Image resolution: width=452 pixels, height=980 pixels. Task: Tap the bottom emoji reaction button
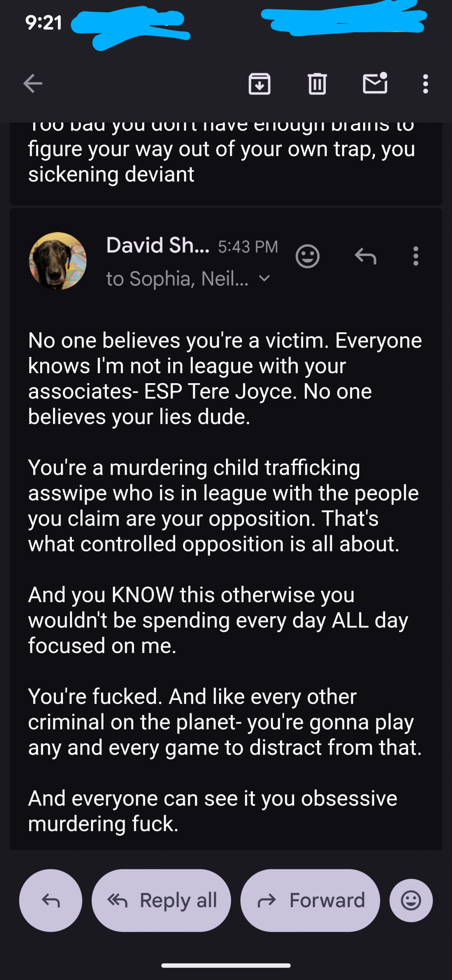pyautogui.click(x=411, y=900)
